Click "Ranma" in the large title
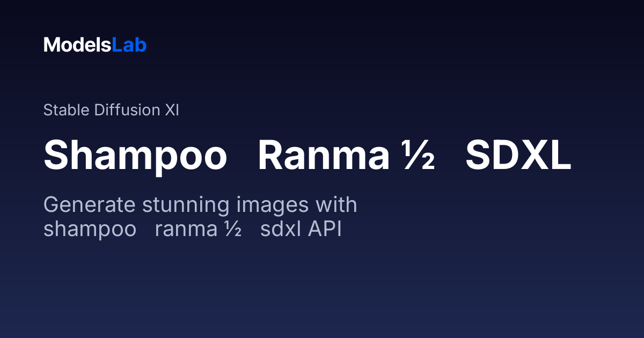This screenshot has width=644, height=338. click(324, 156)
